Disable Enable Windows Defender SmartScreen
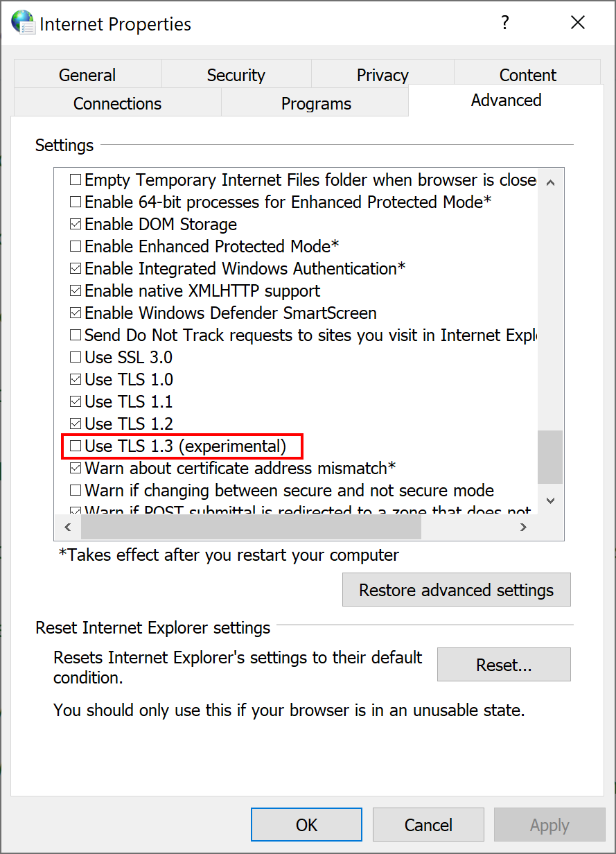 (75, 313)
